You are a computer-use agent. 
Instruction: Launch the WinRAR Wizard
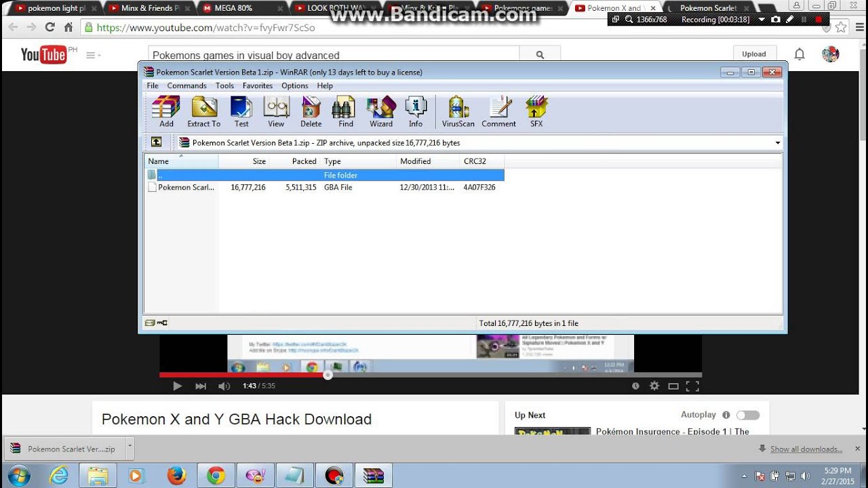[x=381, y=112]
